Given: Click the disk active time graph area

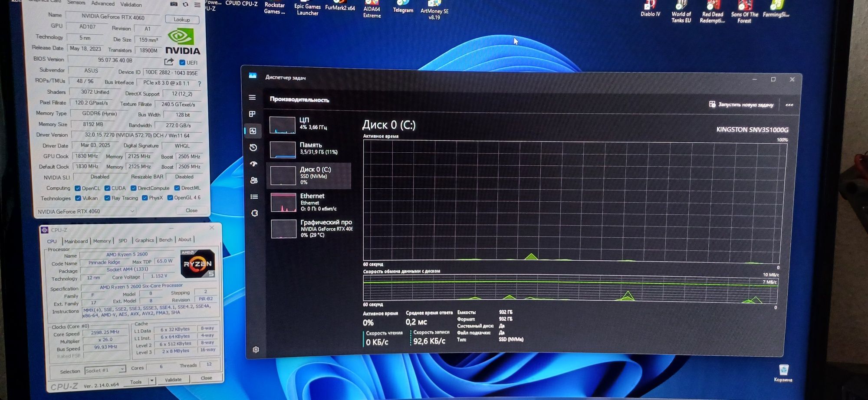Looking at the screenshot, I should (x=573, y=201).
